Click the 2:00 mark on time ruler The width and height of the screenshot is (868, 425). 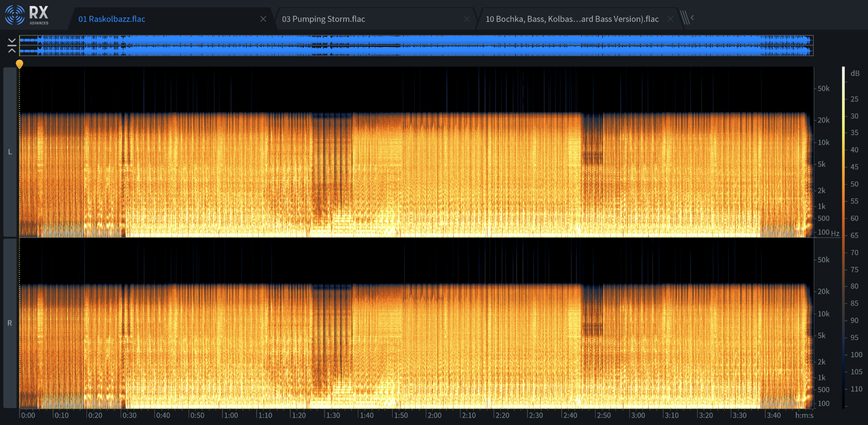pos(434,416)
